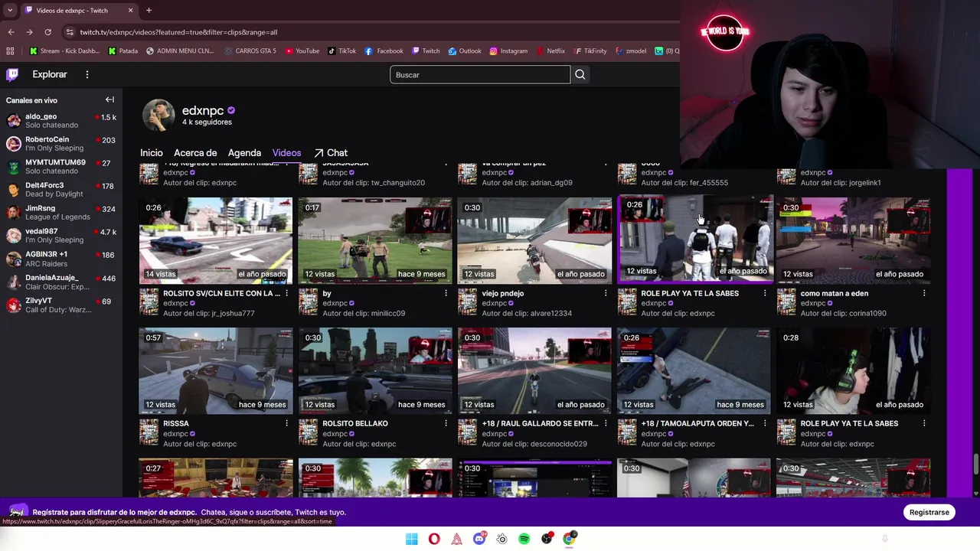Click the Twitch home logo
Image resolution: width=980 pixels, height=551 pixels.
pyautogui.click(x=12, y=74)
